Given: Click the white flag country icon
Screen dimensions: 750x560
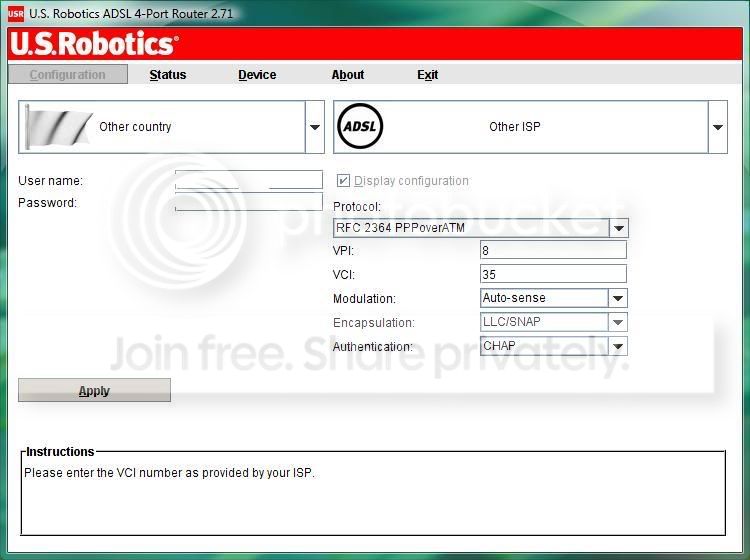Looking at the screenshot, I should [x=58, y=127].
